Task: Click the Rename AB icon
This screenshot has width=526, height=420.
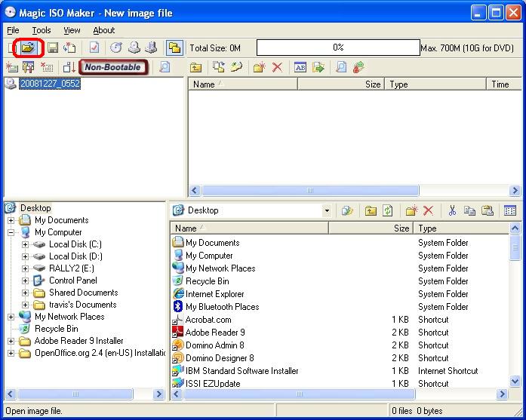Action: [300, 67]
